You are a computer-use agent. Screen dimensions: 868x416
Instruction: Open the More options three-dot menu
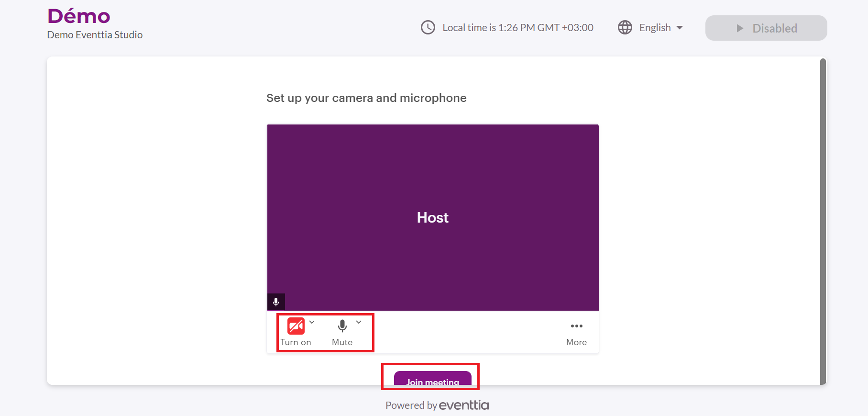pyautogui.click(x=576, y=326)
